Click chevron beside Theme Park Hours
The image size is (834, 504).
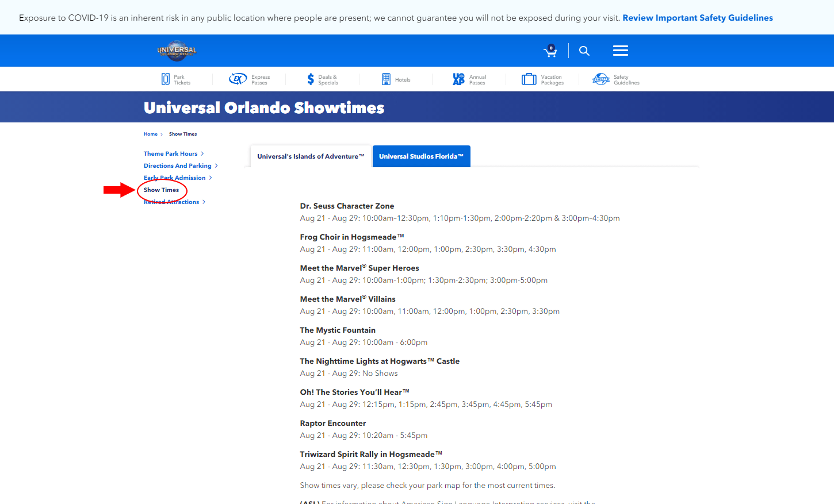pos(202,153)
